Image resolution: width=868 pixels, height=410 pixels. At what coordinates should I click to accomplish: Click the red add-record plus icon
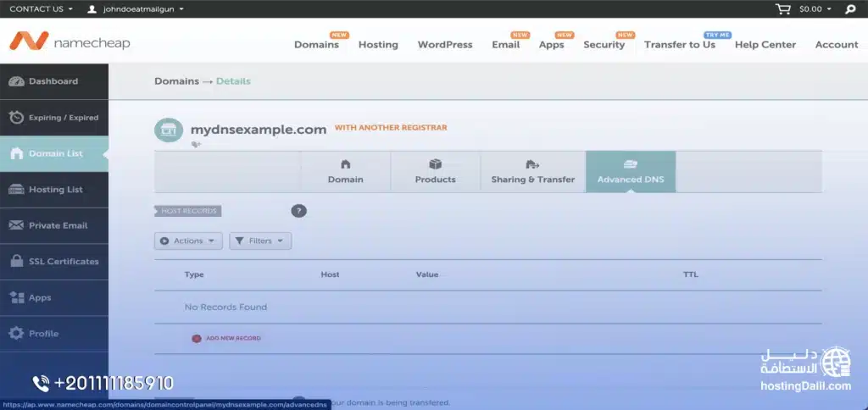click(x=197, y=339)
